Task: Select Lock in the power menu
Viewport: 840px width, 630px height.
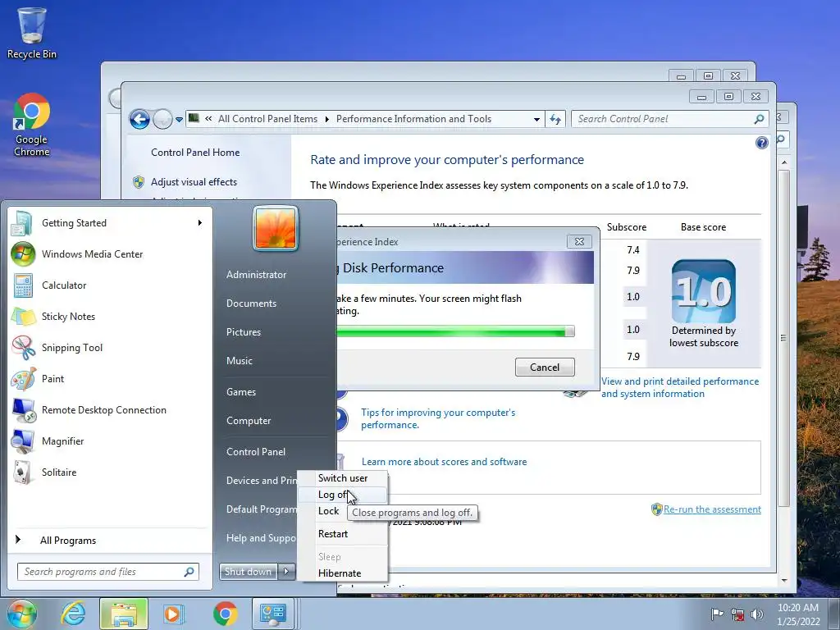Action: pos(328,511)
